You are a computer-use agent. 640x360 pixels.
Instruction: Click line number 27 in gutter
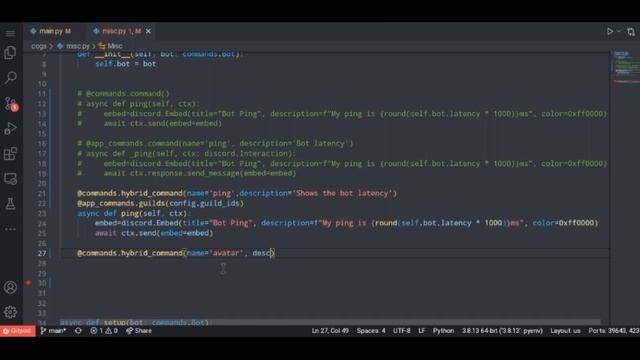pos(42,253)
